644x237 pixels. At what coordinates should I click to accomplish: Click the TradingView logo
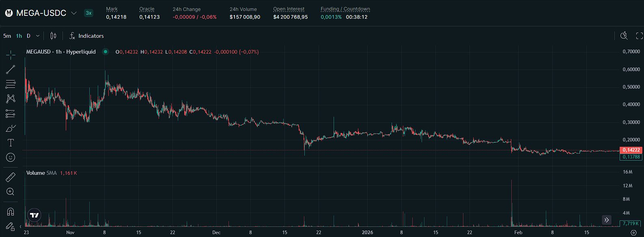(34, 215)
